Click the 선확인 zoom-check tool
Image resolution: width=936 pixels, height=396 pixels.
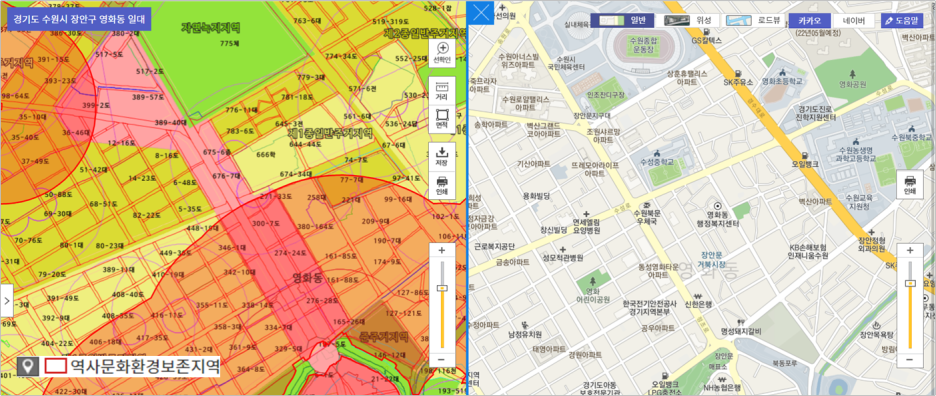[x=442, y=53]
